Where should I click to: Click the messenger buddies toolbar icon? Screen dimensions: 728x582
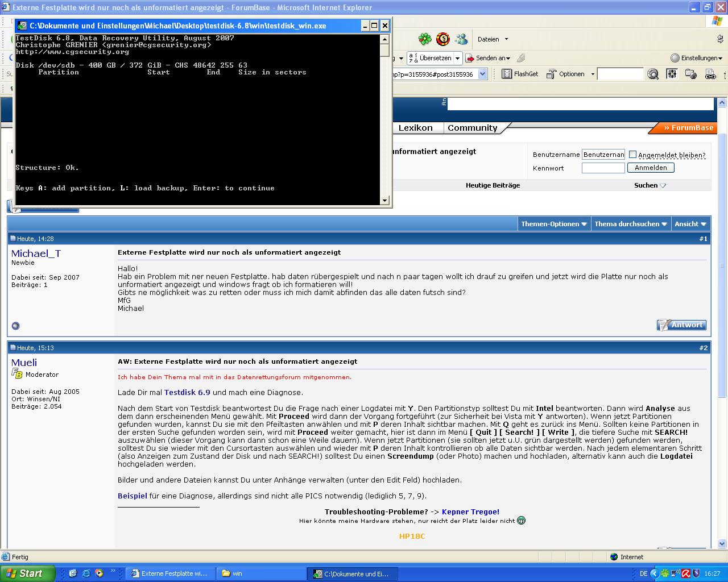(x=461, y=39)
